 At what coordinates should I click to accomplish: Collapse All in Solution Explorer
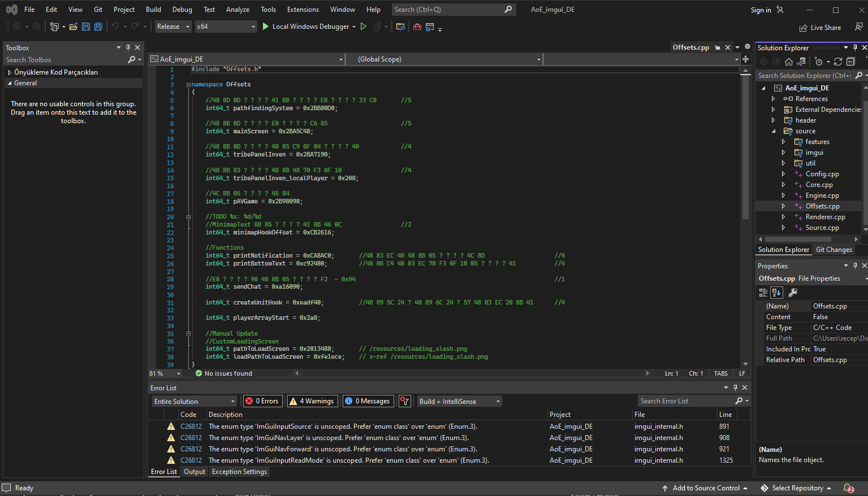click(850, 62)
